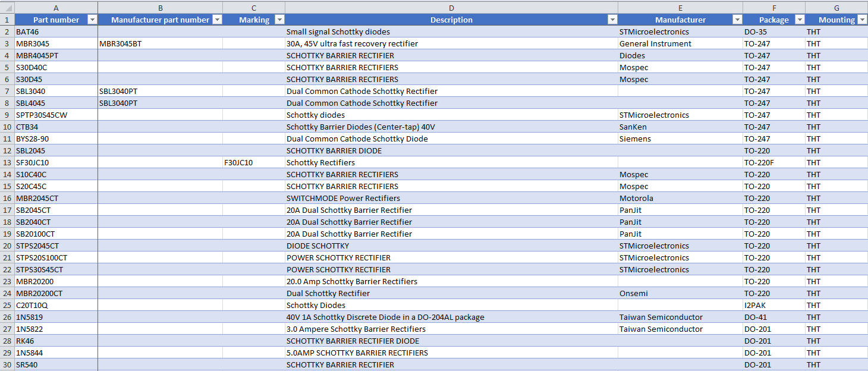Click the BAT46 part number cell
Image resolution: width=868 pixels, height=371 pixels.
[56, 32]
